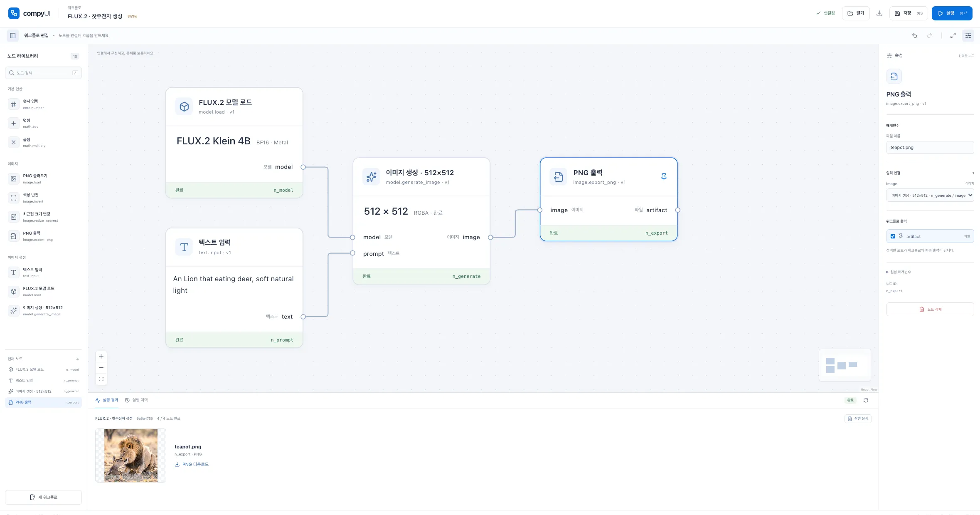This screenshot has width=980, height=515.
Task: Select FLUX.2 모델 로드 in the current nodes list
Action: (x=44, y=369)
